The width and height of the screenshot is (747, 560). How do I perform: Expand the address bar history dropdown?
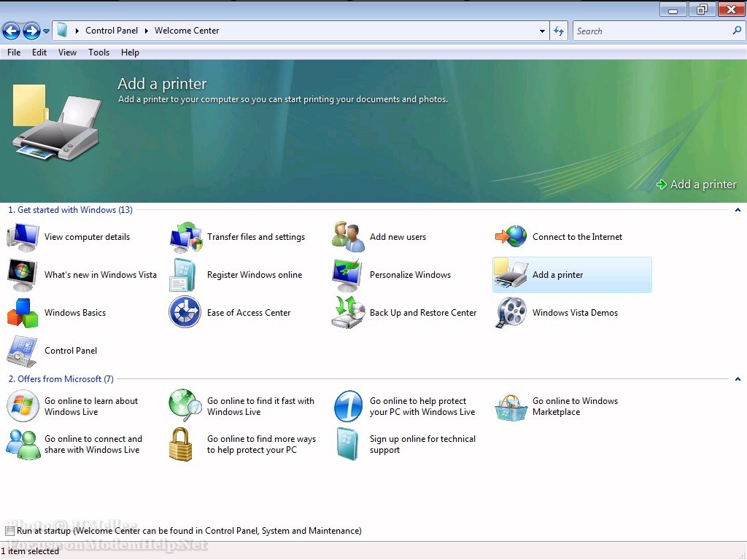tap(542, 31)
